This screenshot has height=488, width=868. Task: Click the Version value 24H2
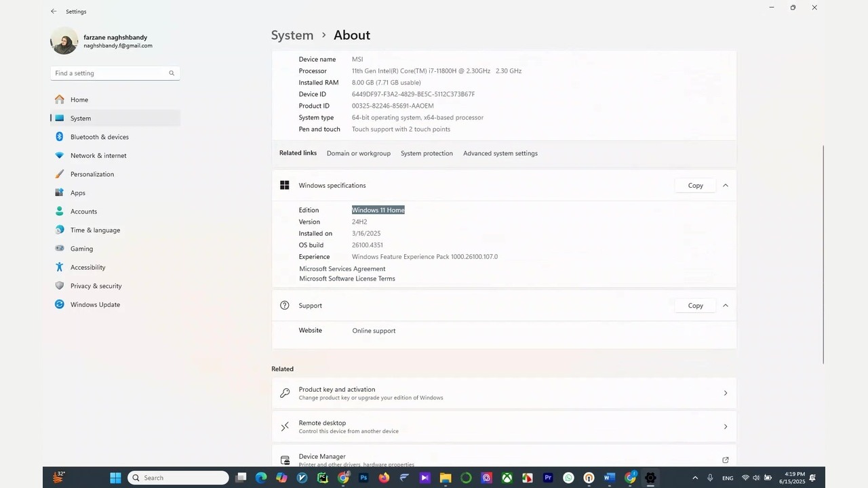point(359,222)
